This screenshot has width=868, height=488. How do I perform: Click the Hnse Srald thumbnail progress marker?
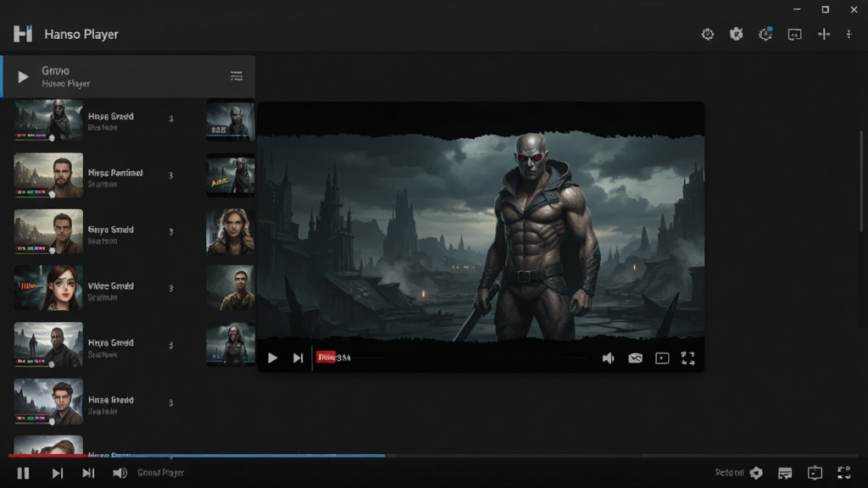(52, 138)
